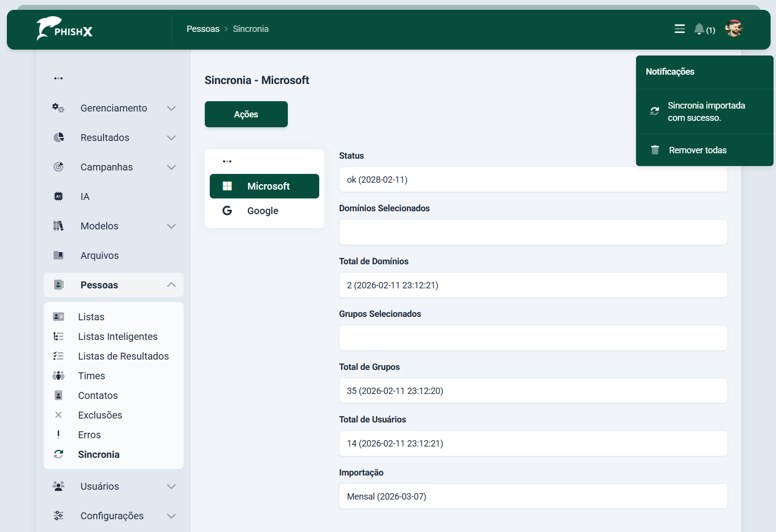Click the notification bell icon

(699, 29)
